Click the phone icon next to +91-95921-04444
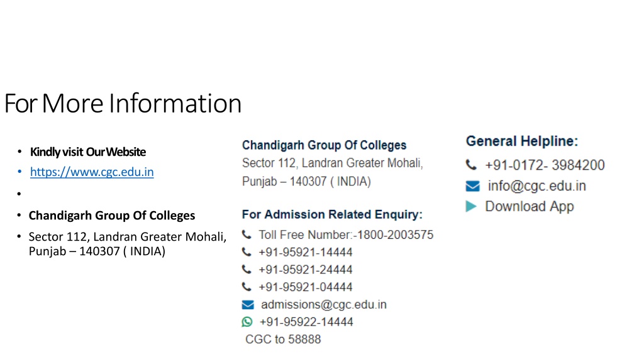The width and height of the screenshot is (644, 362). tap(247, 287)
